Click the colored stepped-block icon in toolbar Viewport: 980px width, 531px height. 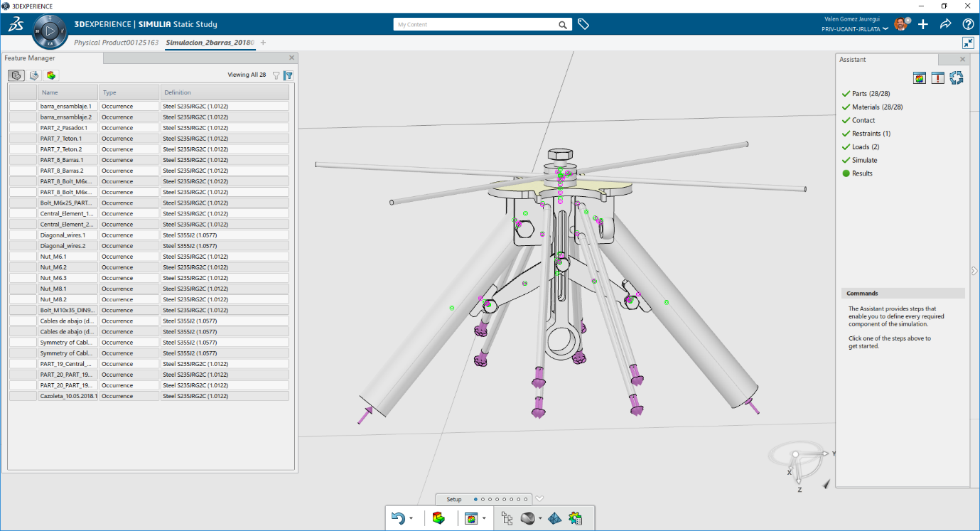(438, 519)
